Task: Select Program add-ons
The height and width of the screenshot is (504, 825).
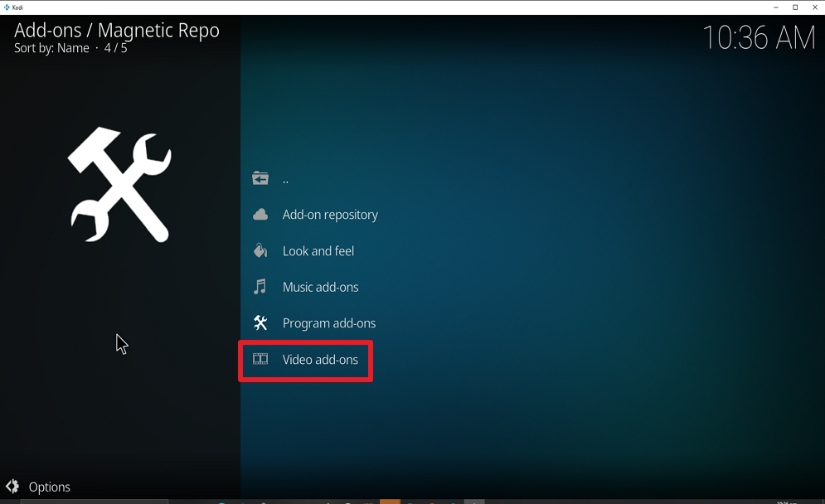Action: click(x=329, y=323)
